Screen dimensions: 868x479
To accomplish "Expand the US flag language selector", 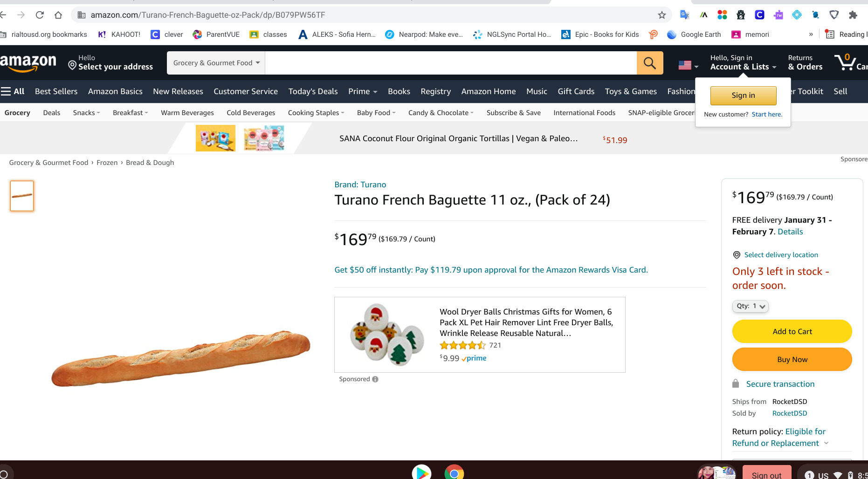I will 689,65.
